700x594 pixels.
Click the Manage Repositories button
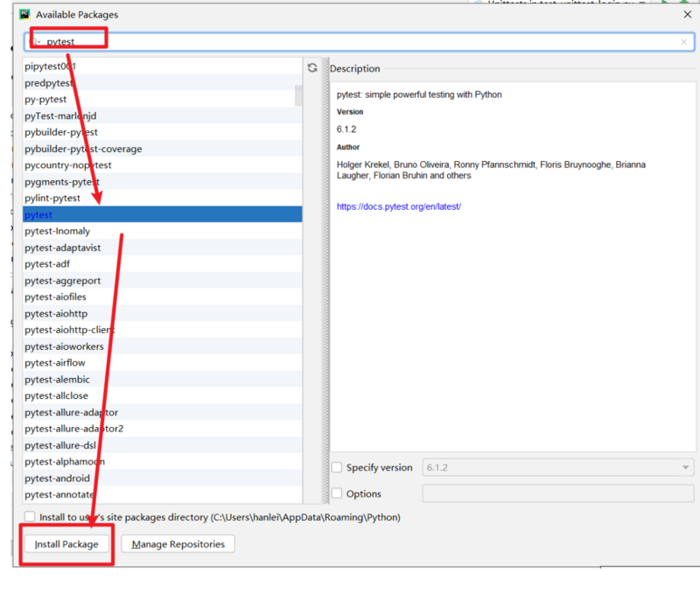pyautogui.click(x=178, y=544)
